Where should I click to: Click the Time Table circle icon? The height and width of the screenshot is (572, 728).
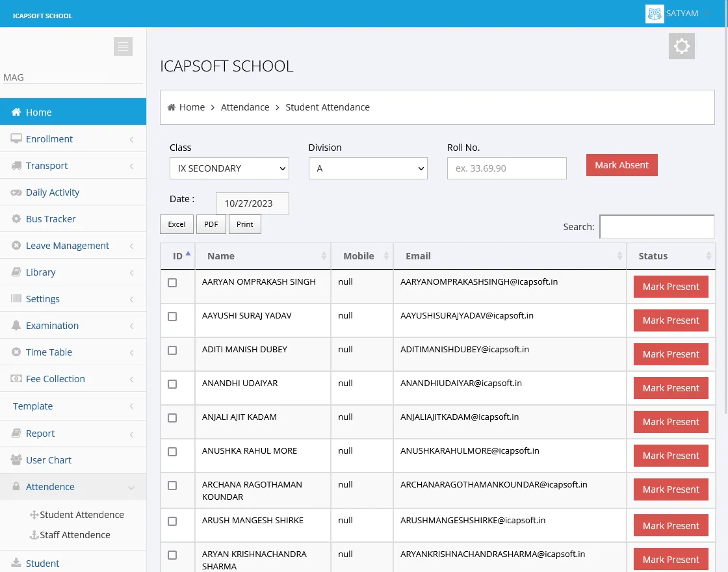[16, 352]
